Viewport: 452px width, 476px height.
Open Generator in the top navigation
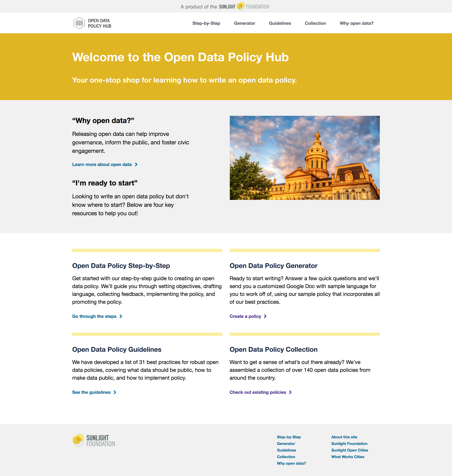click(245, 23)
